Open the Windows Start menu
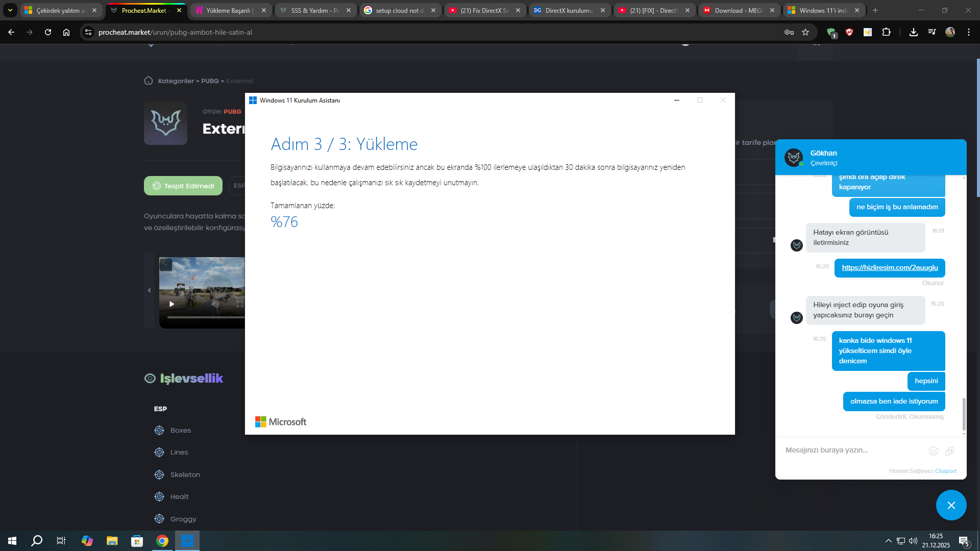 tap(12, 541)
